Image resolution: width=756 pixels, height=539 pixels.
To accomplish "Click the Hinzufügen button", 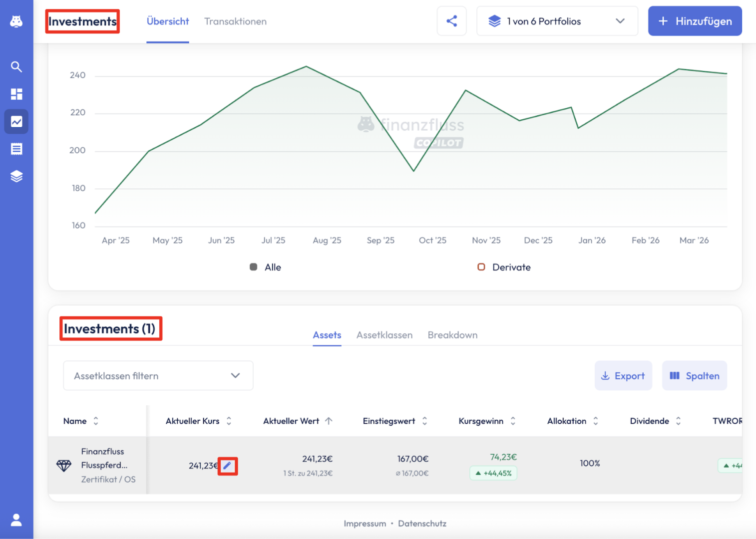I will (695, 21).
